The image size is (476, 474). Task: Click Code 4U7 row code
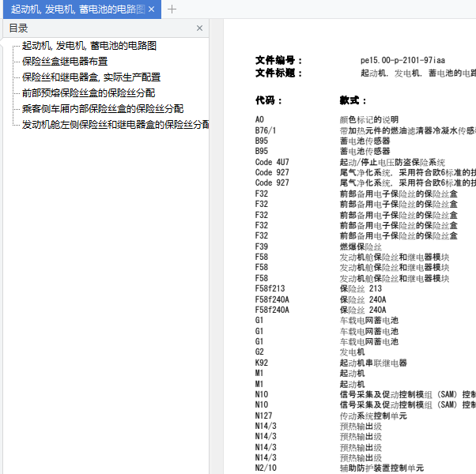(272, 162)
